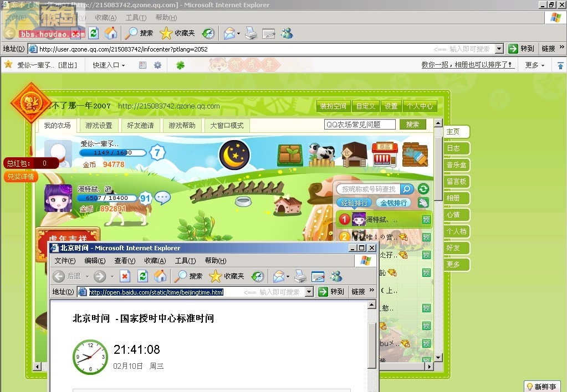The image size is (567, 392).
Task: Open 查看(V) menu in the 北京时间 window
Action: 125,260
